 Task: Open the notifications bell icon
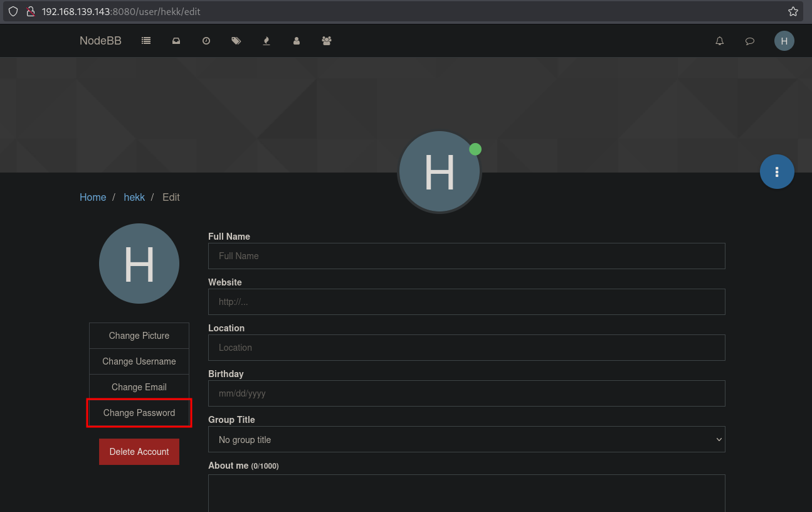(720, 41)
